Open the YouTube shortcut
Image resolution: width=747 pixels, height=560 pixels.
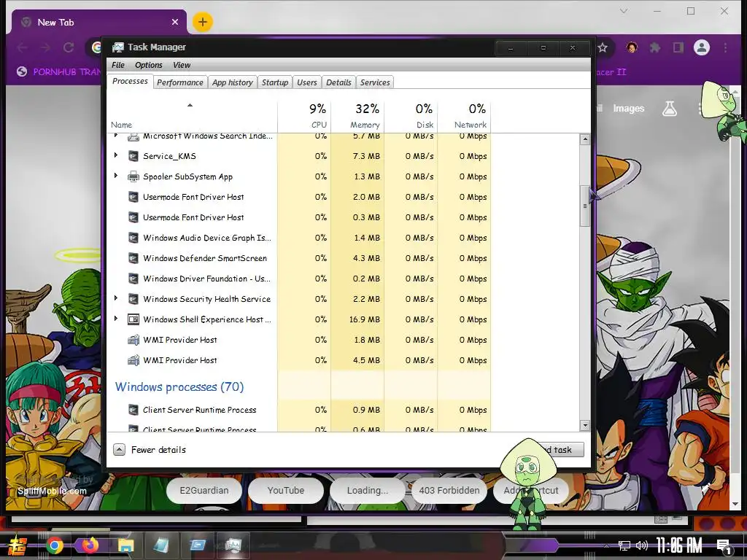pyautogui.click(x=286, y=491)
